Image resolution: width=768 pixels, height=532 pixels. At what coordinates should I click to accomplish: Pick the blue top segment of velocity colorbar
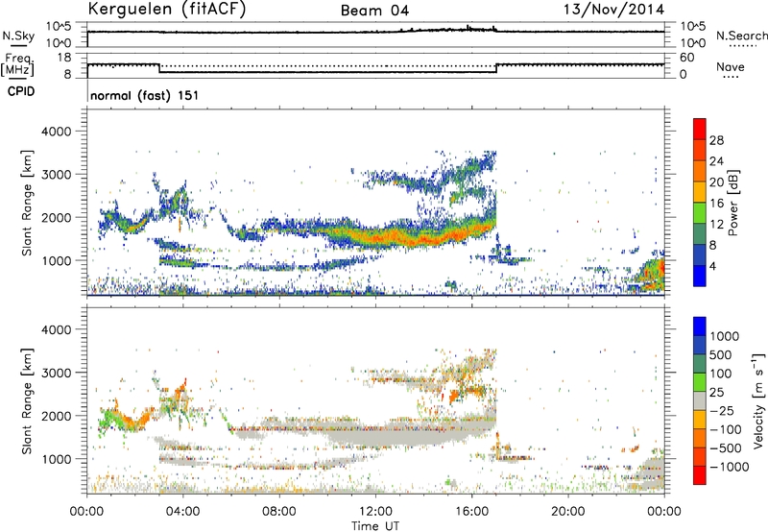coord(700,326)
